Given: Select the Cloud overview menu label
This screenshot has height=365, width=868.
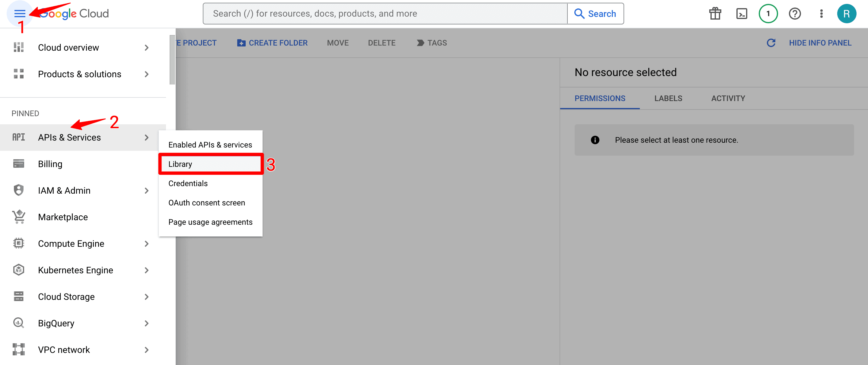Looking at the screenshot, I should (69, 47).
